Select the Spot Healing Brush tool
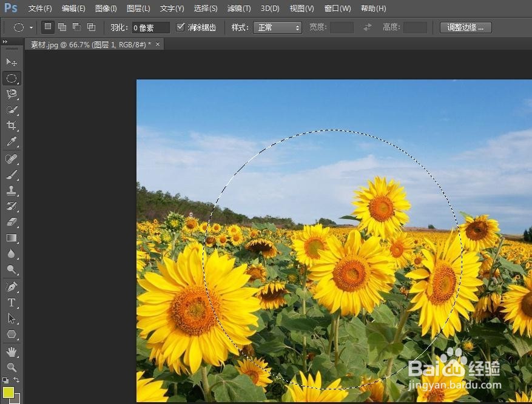This screenshot has width=532, height=404. [11, 159]
